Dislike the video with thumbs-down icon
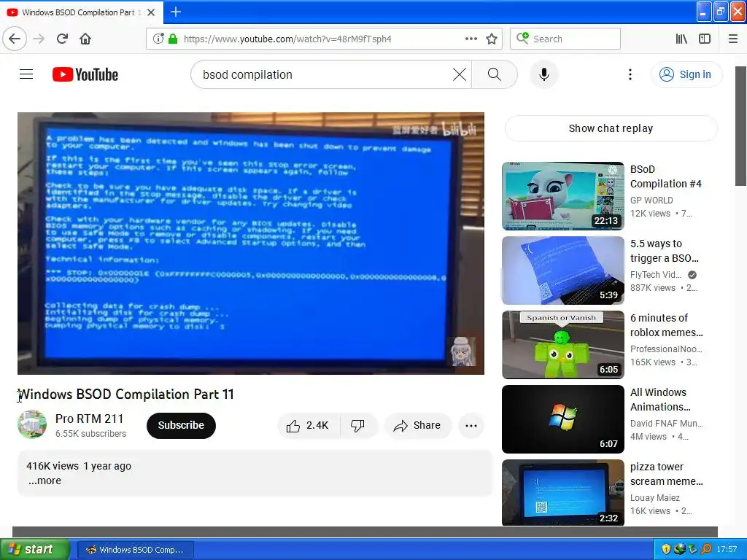Viewport: 747px width, 560px height. (357, 425)
